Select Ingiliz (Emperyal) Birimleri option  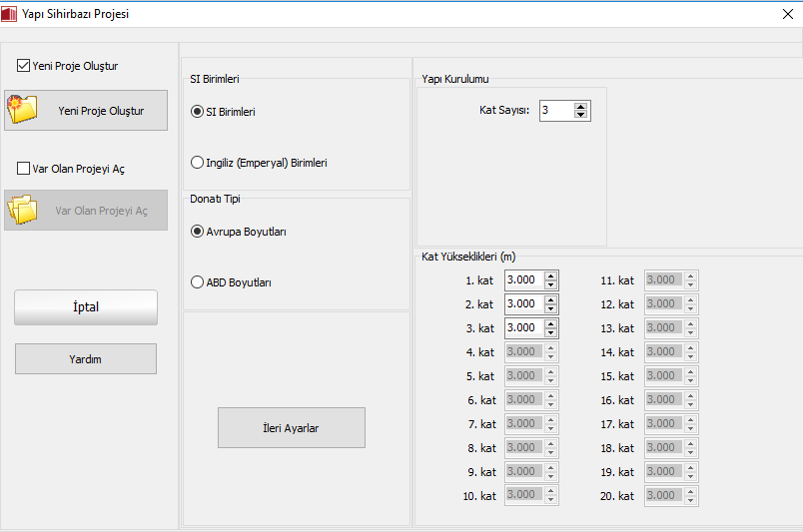197,163
